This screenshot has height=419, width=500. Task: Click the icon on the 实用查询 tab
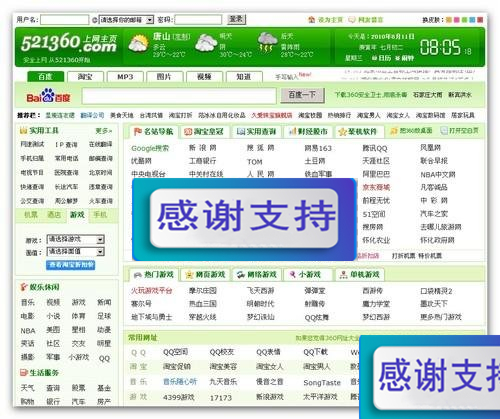point(241,132)
